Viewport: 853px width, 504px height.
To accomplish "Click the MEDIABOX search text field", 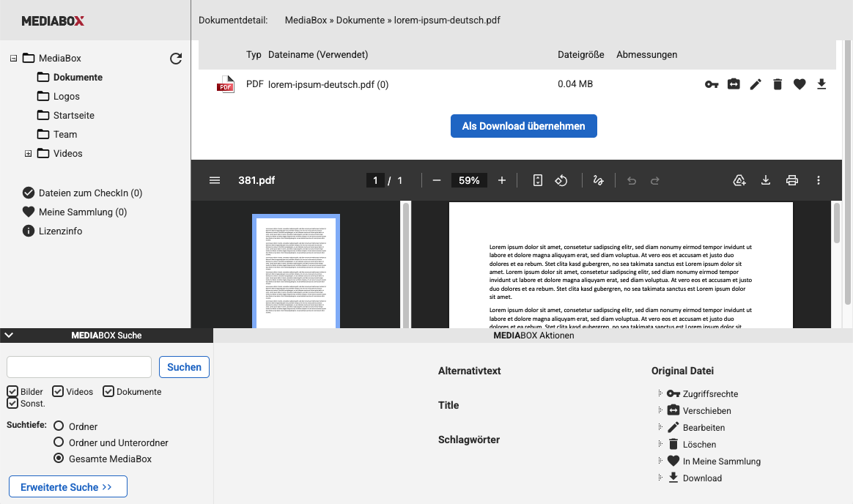I will point(79,367).
